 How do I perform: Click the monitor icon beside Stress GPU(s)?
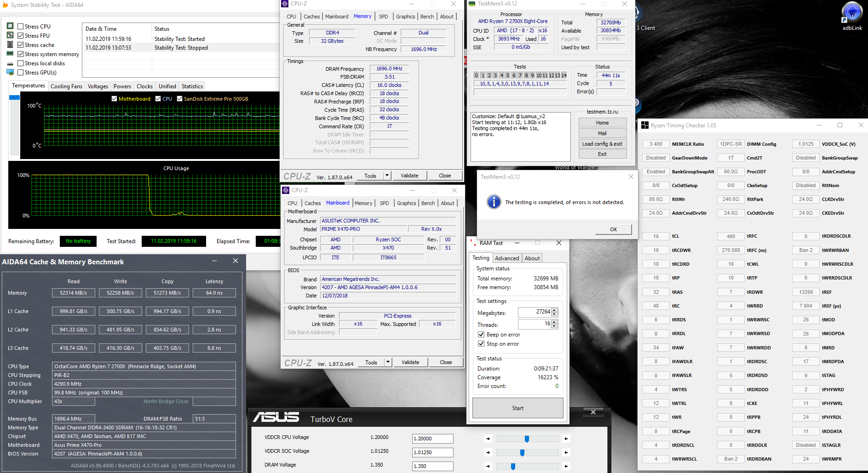(x=10, y=72)
